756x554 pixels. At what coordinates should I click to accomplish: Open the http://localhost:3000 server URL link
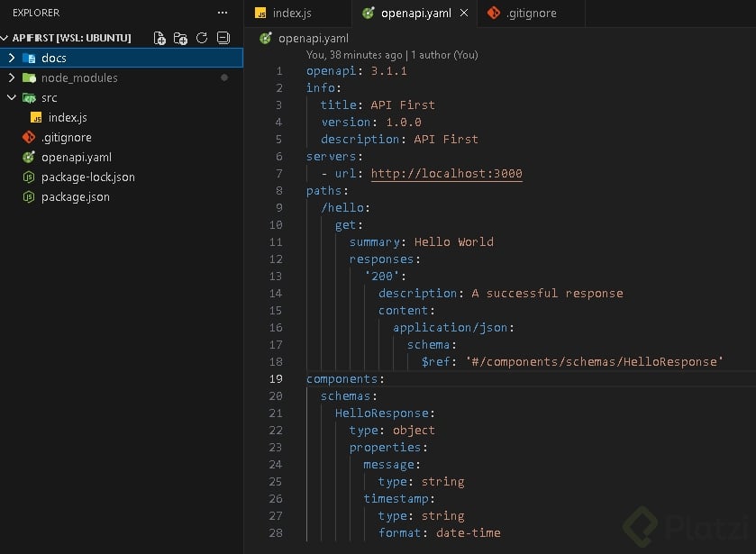446,174
